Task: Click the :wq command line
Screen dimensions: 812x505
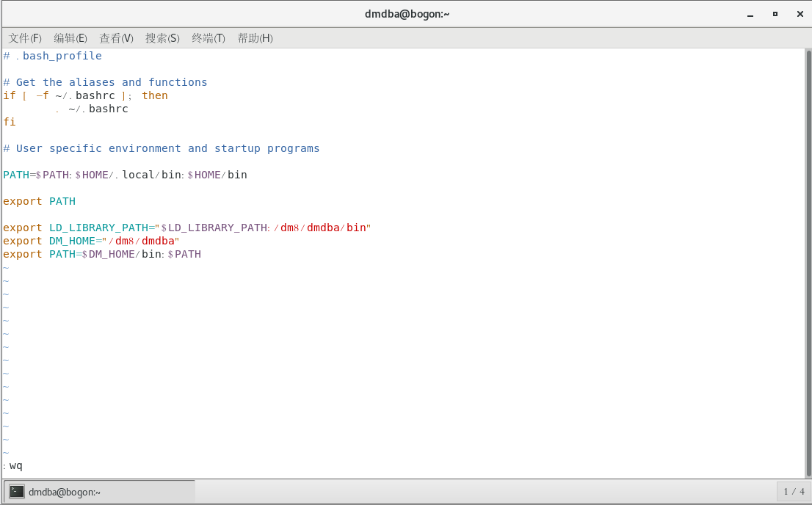Action: 13,465
